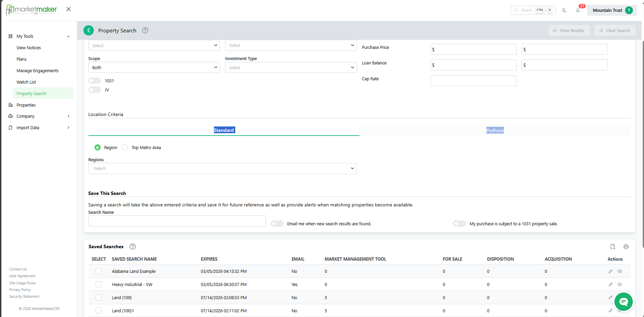Viewport: 644px width, 317px height.
Task: Switch to the PinPoint tab
Action: pos(495,131)
